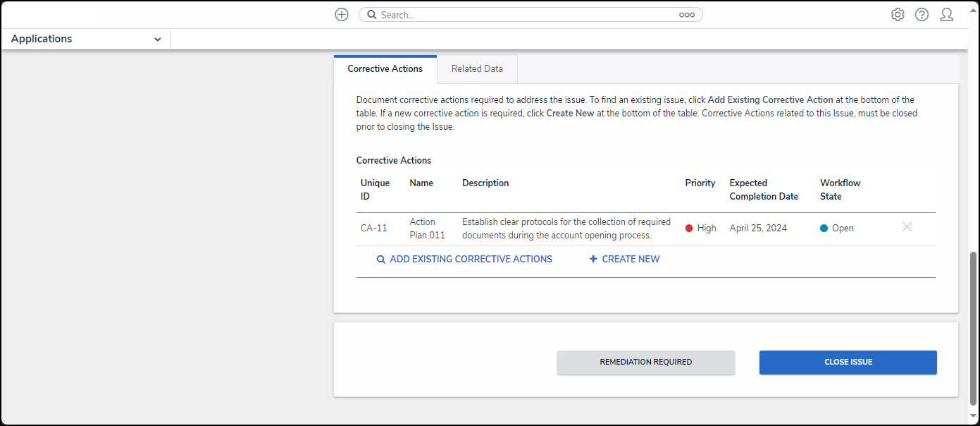Screen dimensions: 980x426
Task: Click the magnifier icon in search bar
Action: [372, 15]
